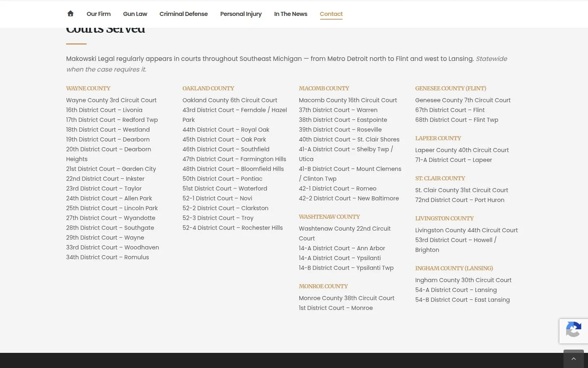The height and width of the screenshot is (368, 588).
Task: Select 28th District Court – Southgate
Action: click(110, 228)
